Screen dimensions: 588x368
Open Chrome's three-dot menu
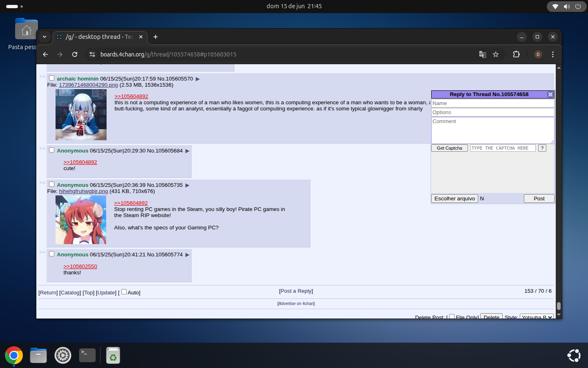pyautogui.click(x=553, y=54)
